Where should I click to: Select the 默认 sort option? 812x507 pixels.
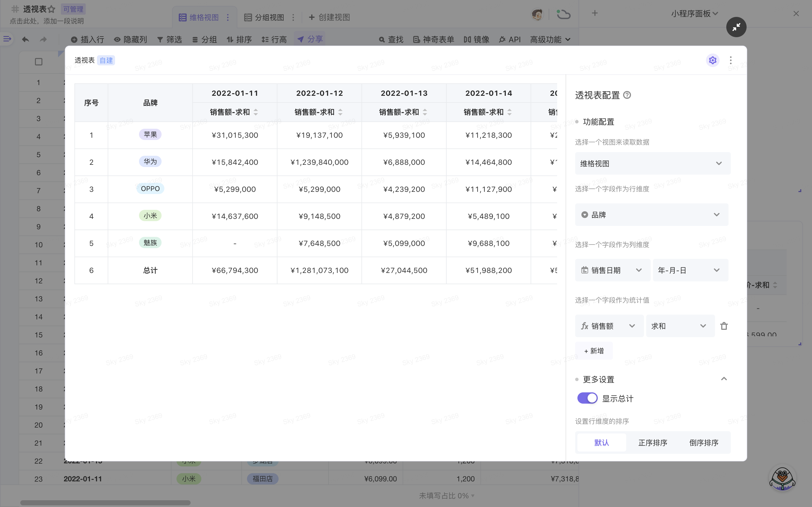coord(601,442)
